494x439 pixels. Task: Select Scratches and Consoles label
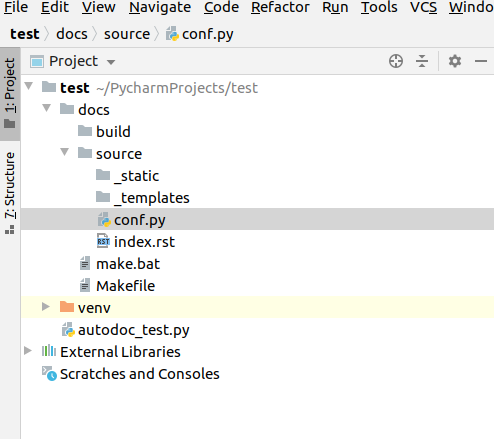coord(140,374)
